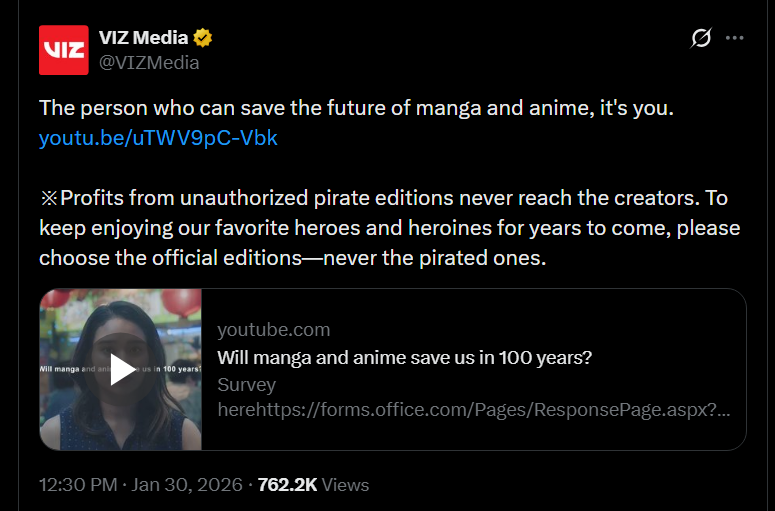Viewport: 775px width, 511px height.
Task: Click the youtube.com domain label
Action: [273, 330]
